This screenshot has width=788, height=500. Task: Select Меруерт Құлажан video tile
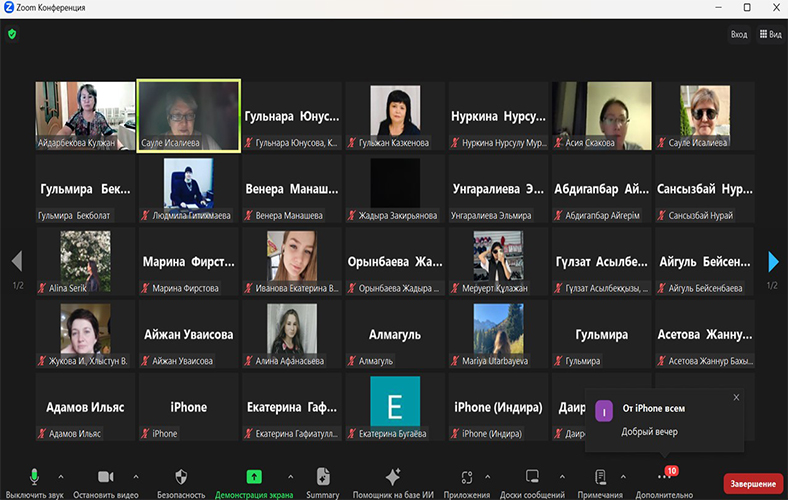tap(497, 263)
